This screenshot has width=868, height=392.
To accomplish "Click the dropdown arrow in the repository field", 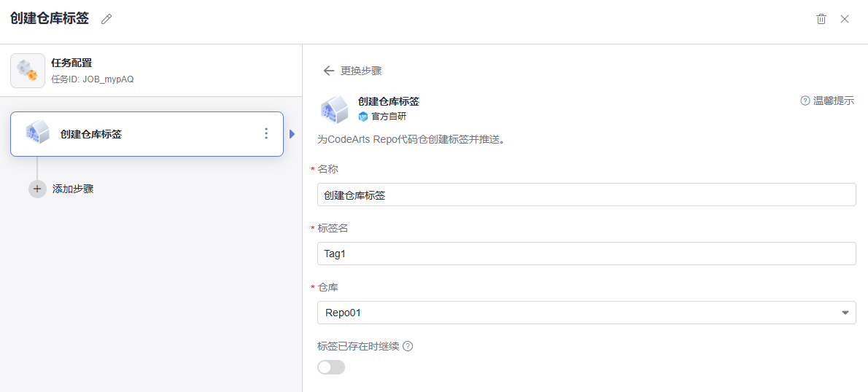I will pos(845,313).
